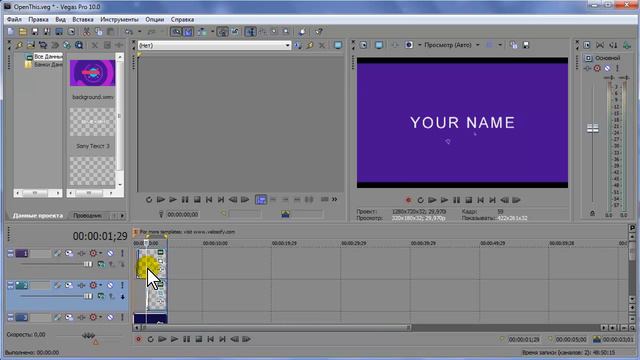Image resolution: width=640 pixels, height=360 pixels.
Task: Import media icon in Project Media panel
Action: 30,45
